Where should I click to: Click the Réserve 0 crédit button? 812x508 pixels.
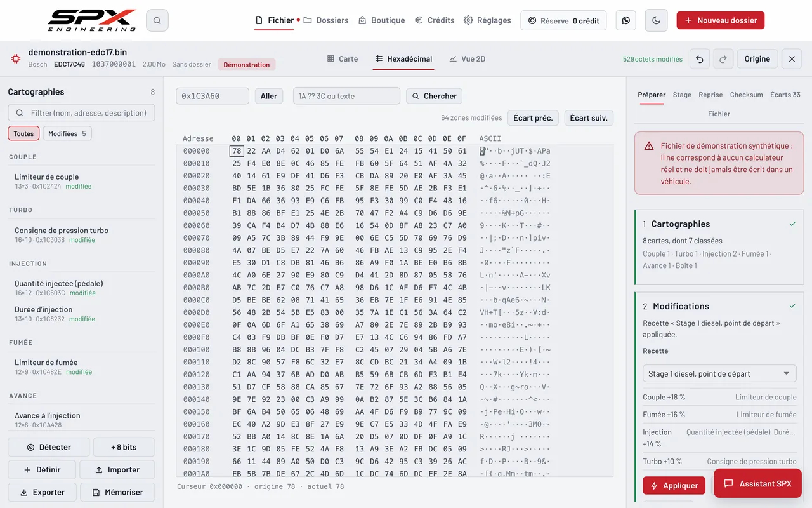click(563, 20)
